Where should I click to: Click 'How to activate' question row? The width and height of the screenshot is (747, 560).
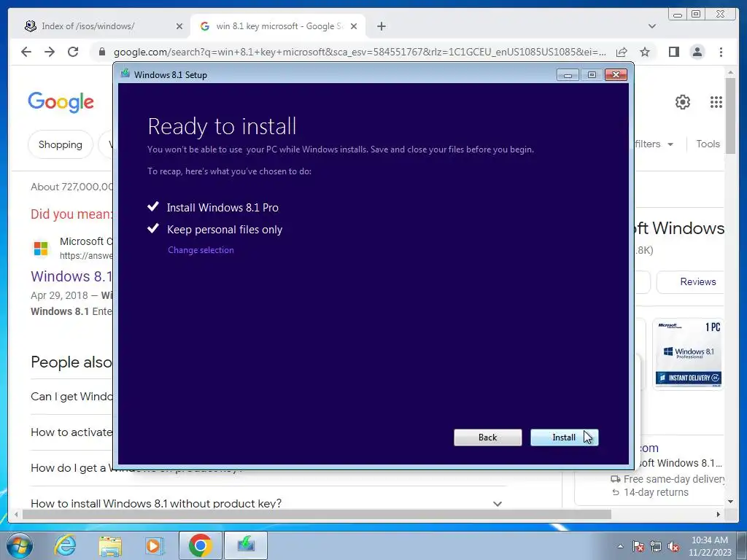tap(71, 432)
